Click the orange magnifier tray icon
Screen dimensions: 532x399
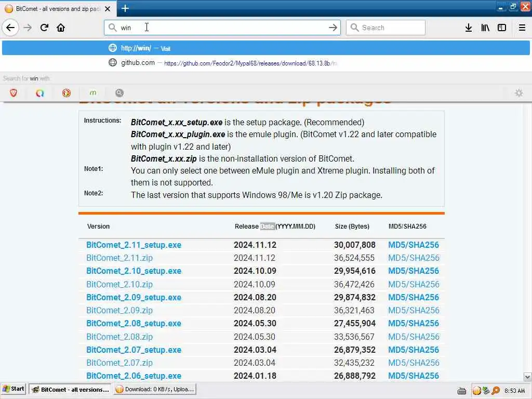[x=496, y=391]
